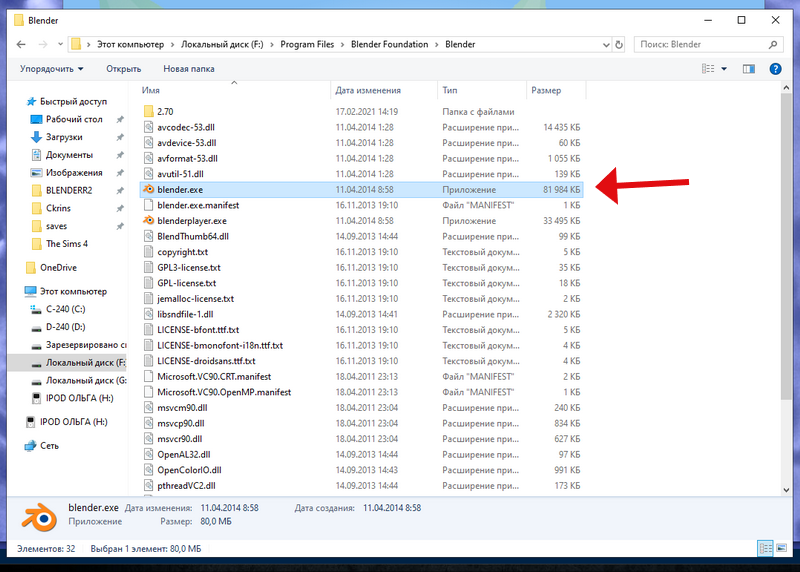Expand address bar history dropdown
The image size is (800, 572).
point(606,45)
